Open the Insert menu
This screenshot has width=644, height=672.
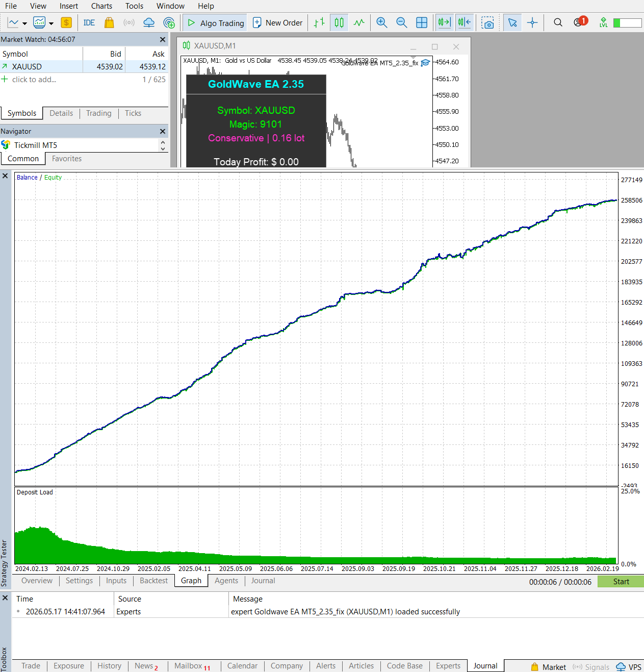tap(69, 6)
